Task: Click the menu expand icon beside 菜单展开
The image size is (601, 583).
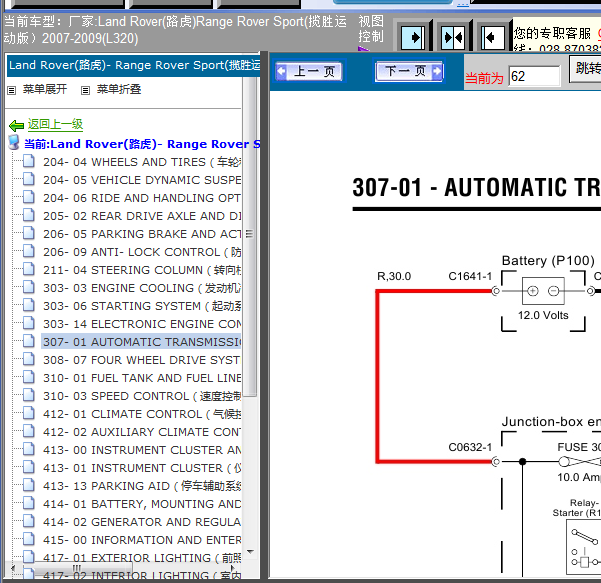Action: click(x=12, y=90)
